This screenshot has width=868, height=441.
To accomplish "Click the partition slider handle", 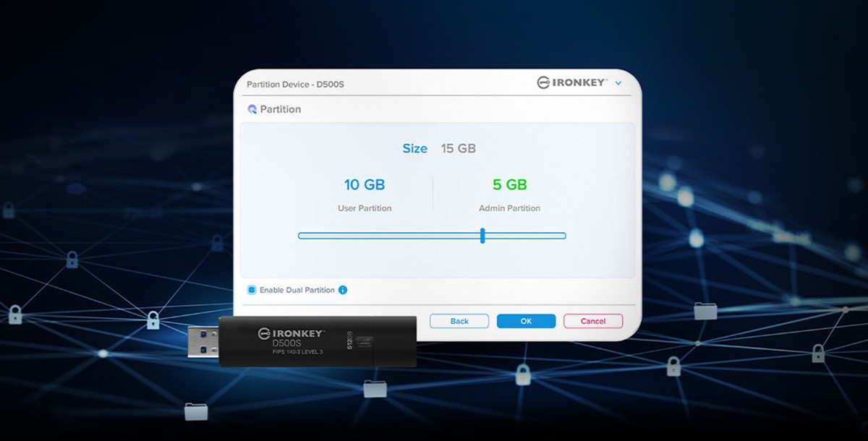I will [482, 236].
